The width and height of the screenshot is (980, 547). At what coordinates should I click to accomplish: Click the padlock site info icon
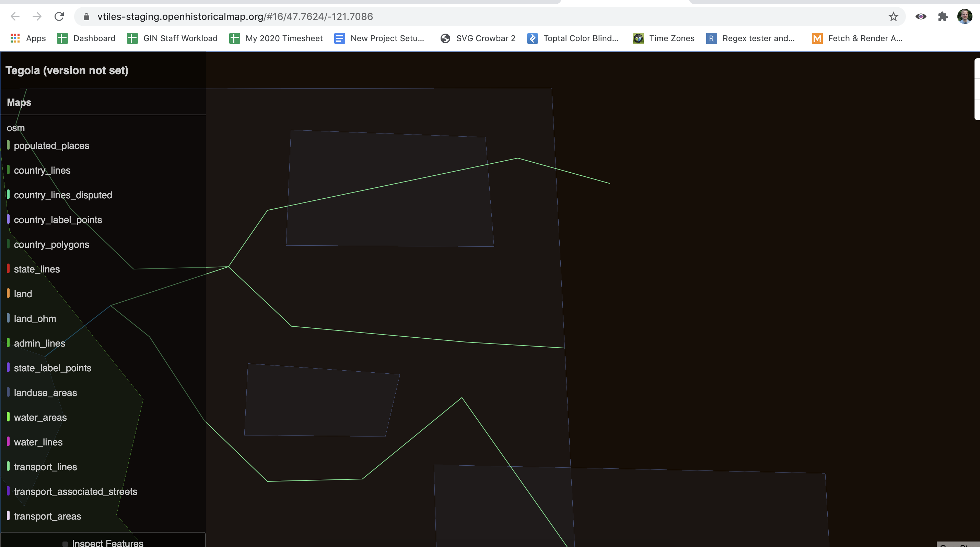(86, 17)
